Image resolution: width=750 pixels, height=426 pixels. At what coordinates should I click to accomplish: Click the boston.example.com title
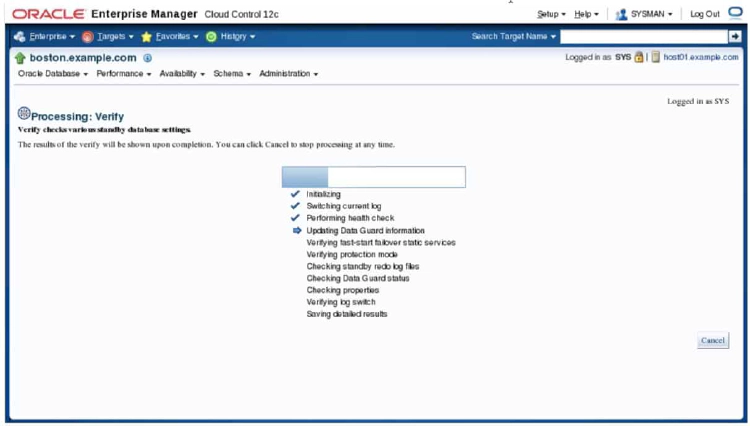(83, 58)
